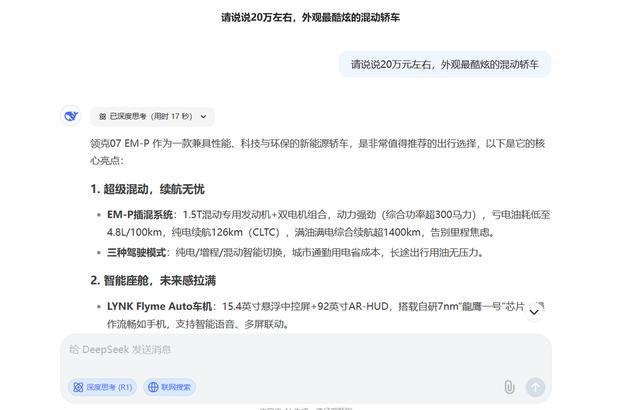This screenshot has width=640, height=410.
Task: Click the bold text EM-P插混系统
Action: (x=140, y=215)
